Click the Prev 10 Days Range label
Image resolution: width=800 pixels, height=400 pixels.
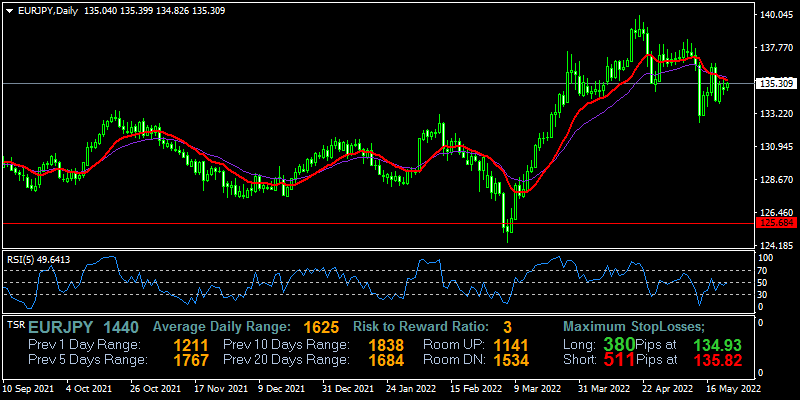287,343
